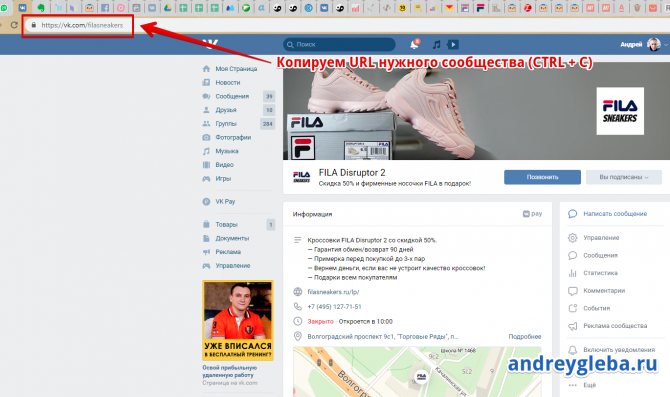670x397 pixels.
Task: Open События in community menu
Action: tap(597, 308)
